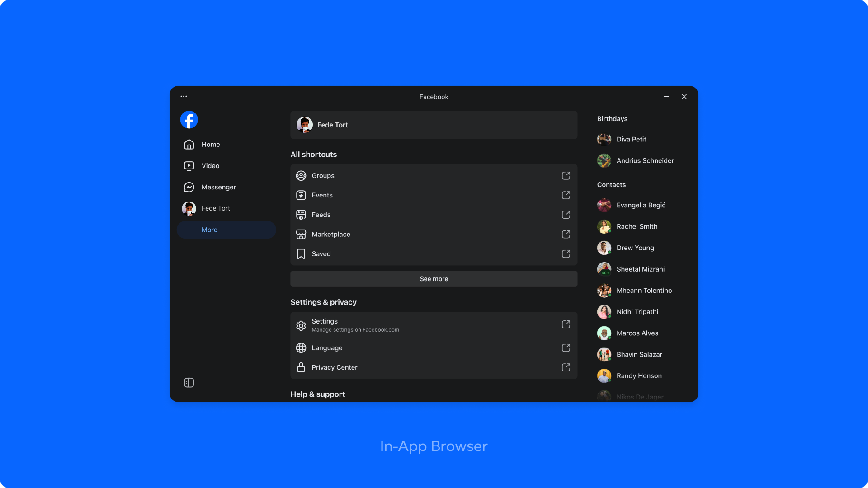Image resolution: width=868 pixels, height=488 pixels.
Task: Click Diva Petit's birthday avatar
Action: (x=604, y=139)
